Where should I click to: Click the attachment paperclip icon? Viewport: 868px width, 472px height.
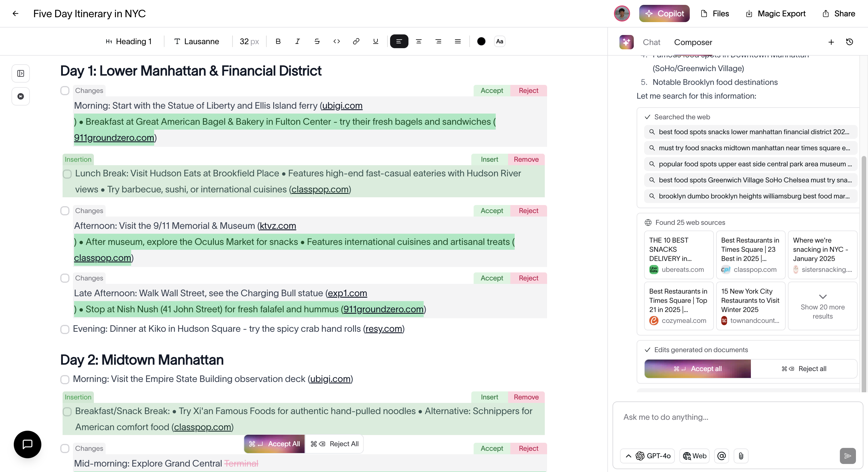pyautogui.click(x=741, y=456)
